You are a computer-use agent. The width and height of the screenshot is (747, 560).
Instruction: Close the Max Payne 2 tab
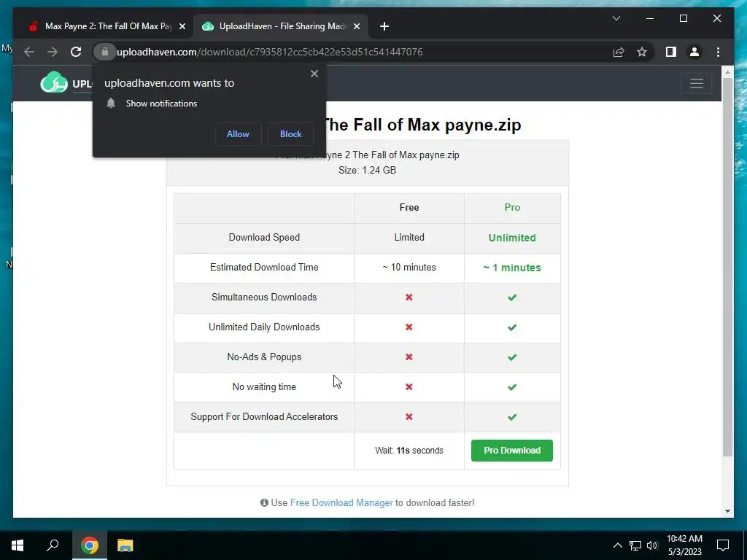pos(182,26)
